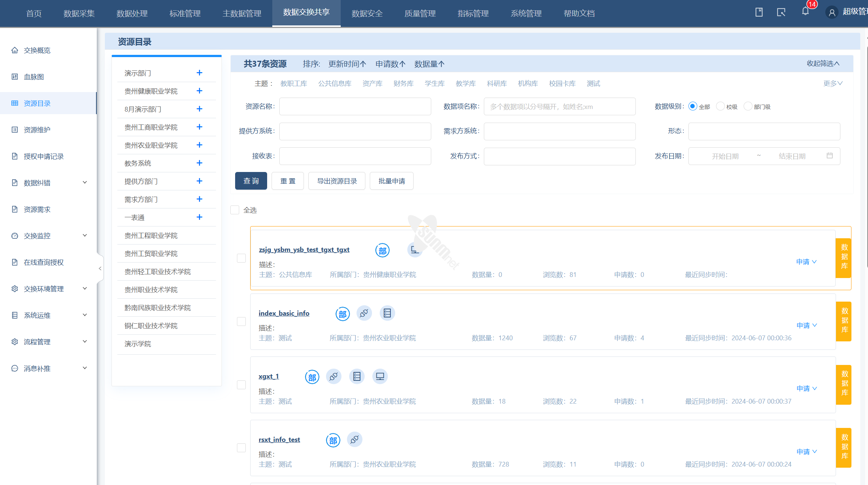Click the 部 badge icon on rsxt_info_test

tap(333, 440)
